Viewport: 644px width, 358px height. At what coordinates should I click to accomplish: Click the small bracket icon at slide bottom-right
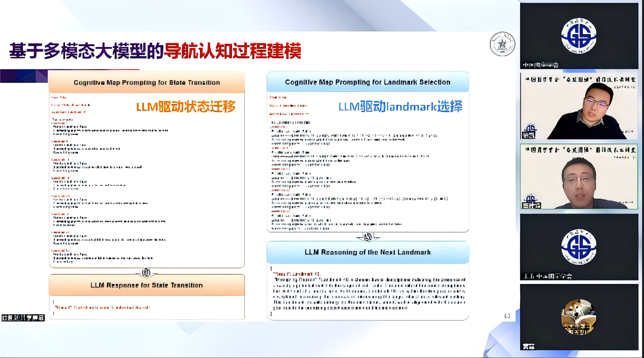click(507, 316)
